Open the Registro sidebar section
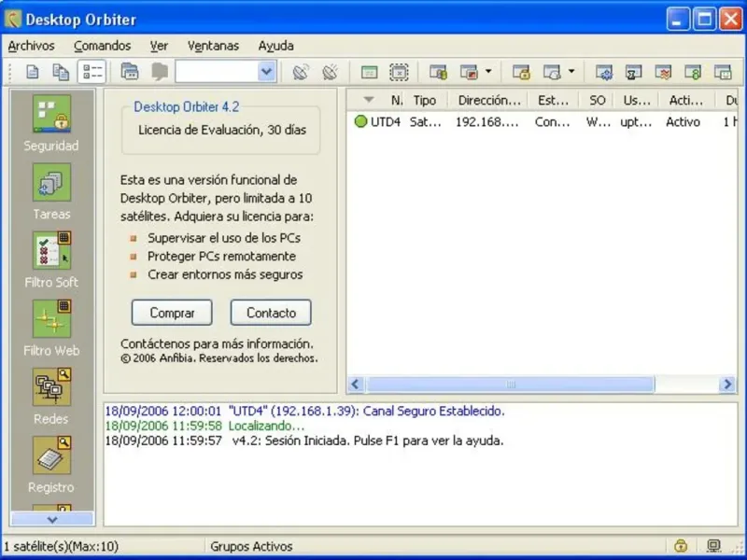 coord(51,465)
